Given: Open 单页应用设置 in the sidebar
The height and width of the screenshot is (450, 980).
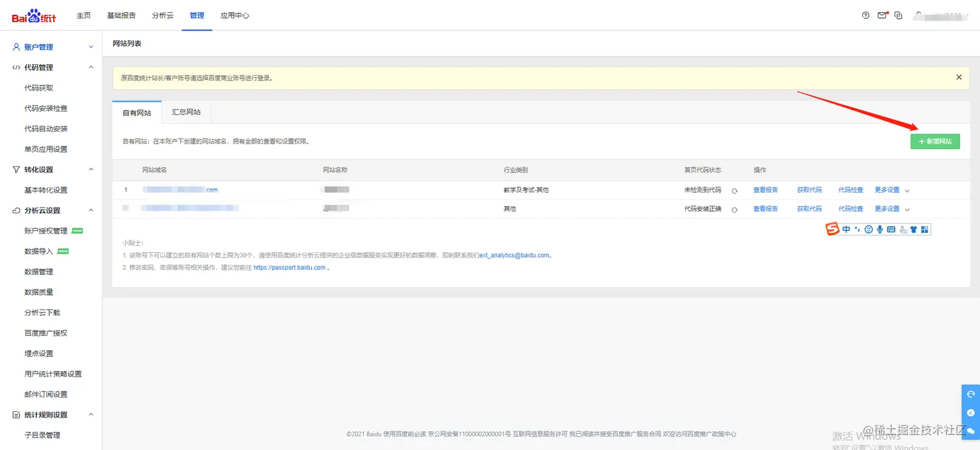Looking at the screenshot, I should 46,149.
